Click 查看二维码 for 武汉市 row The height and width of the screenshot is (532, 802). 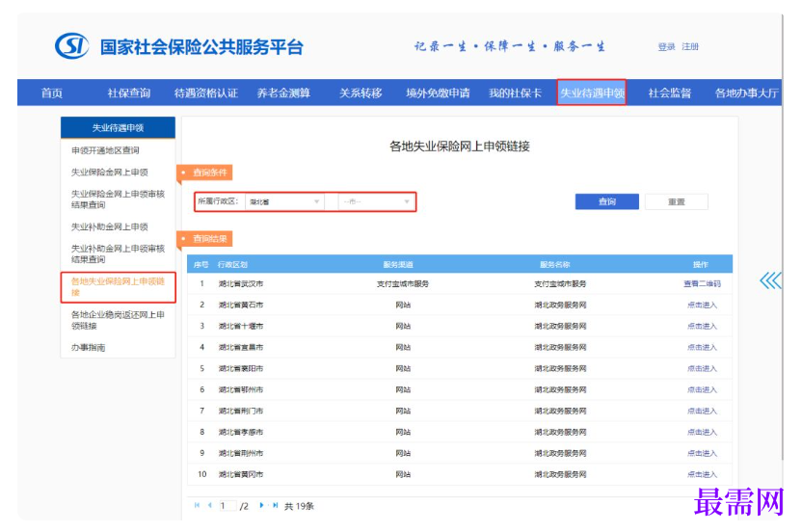coord(702,284)
